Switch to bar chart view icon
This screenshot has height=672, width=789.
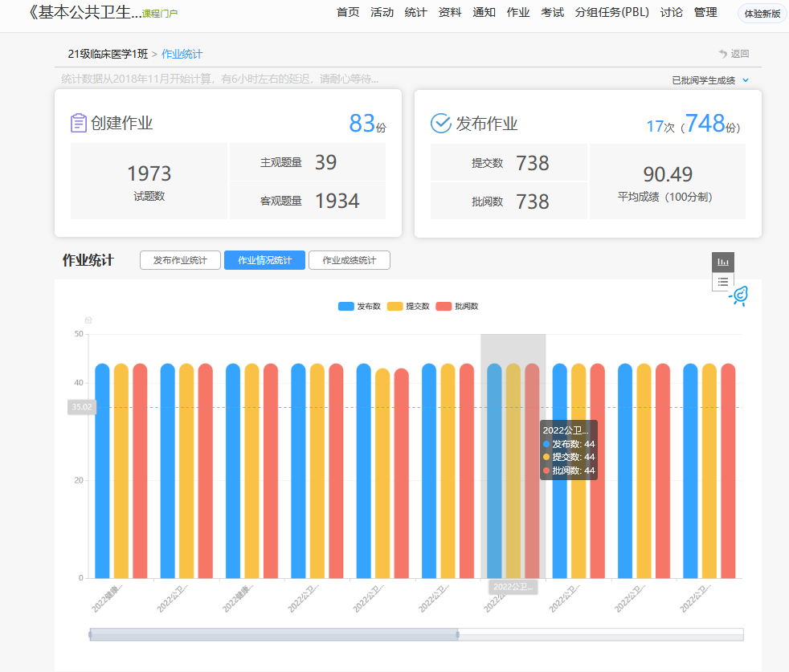pos(723,262)
